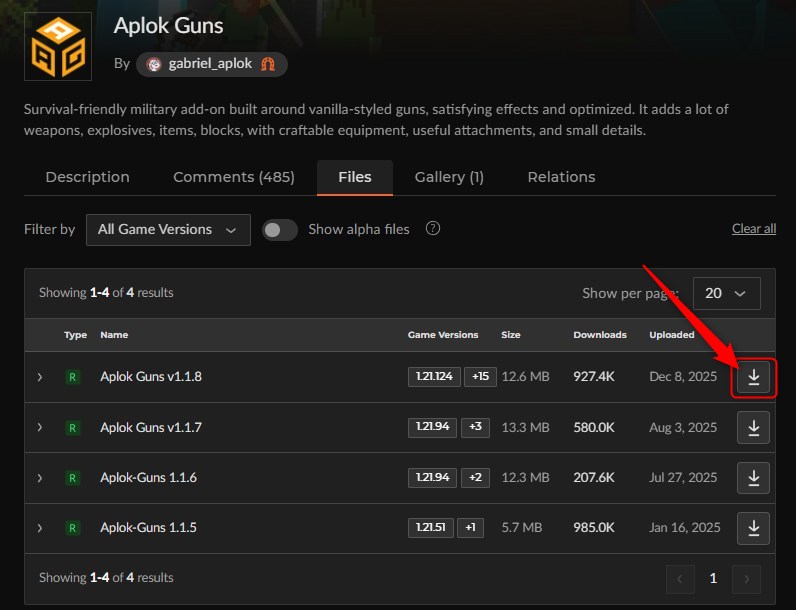Show the +15 additional game versions
This screenshot has height=610, width=796.
click(x=480, y=377)
